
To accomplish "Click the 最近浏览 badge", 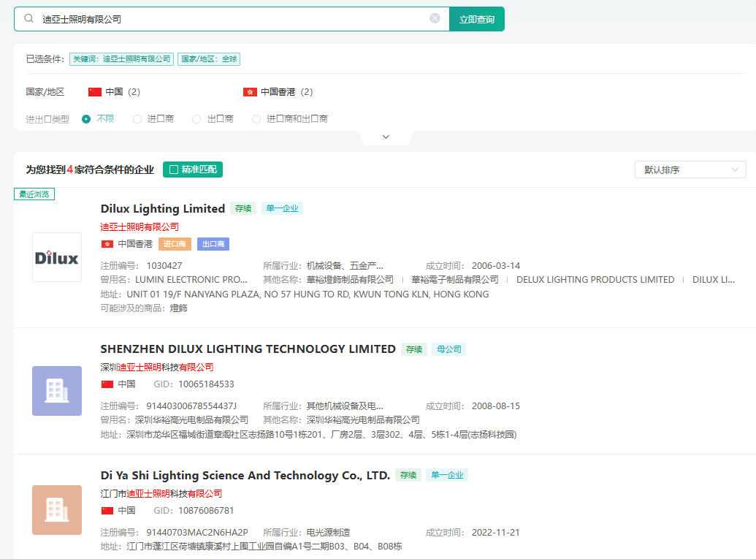I will 34,194.
